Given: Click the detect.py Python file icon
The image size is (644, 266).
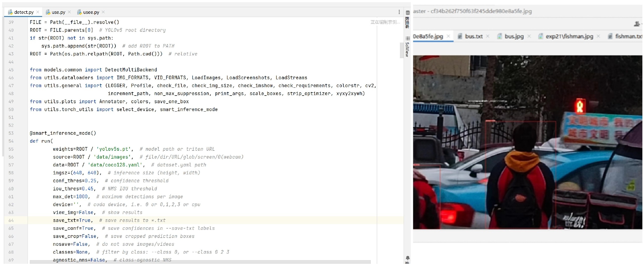Looking at the screenshot, I should pyautogui.click(x=10, y=12).
